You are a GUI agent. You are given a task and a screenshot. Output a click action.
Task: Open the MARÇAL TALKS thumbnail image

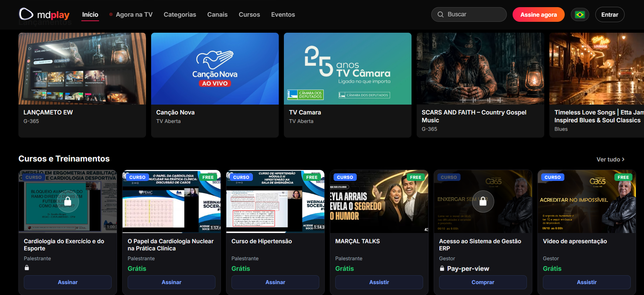(379, 201)
